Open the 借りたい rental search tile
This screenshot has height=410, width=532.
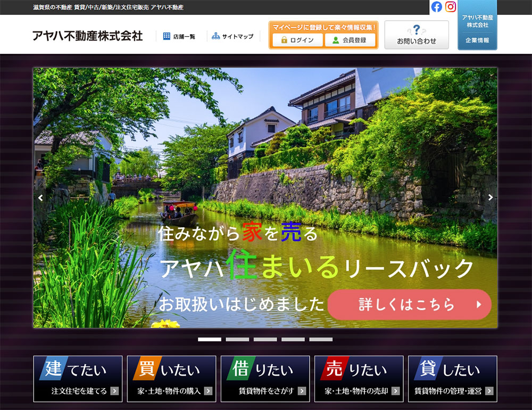265,379
